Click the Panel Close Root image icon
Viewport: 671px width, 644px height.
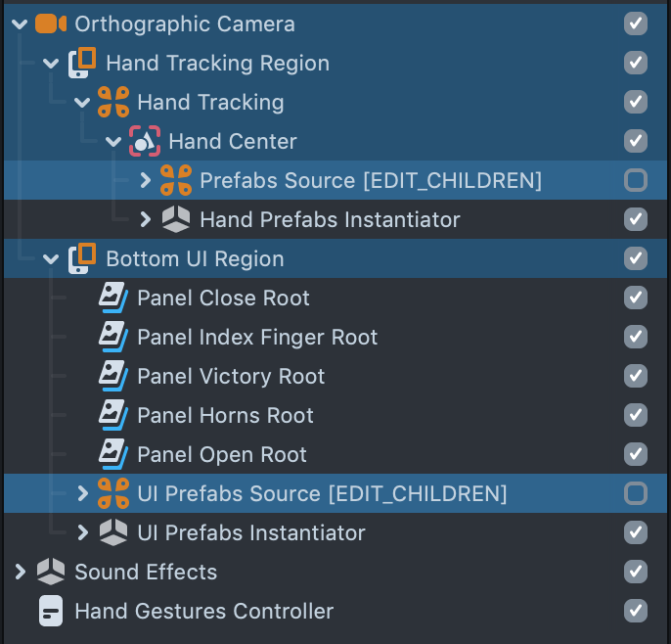click(x=113, y=298)
